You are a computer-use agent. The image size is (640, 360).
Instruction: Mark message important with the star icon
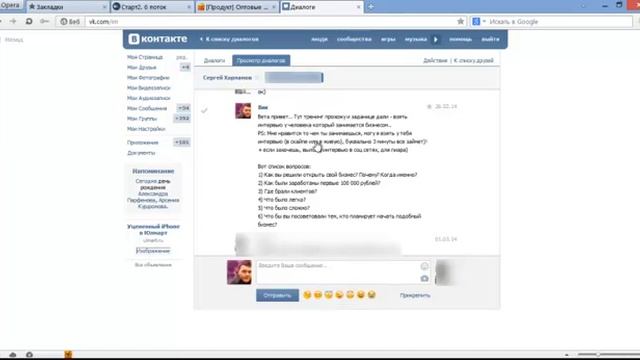[429, 107]
